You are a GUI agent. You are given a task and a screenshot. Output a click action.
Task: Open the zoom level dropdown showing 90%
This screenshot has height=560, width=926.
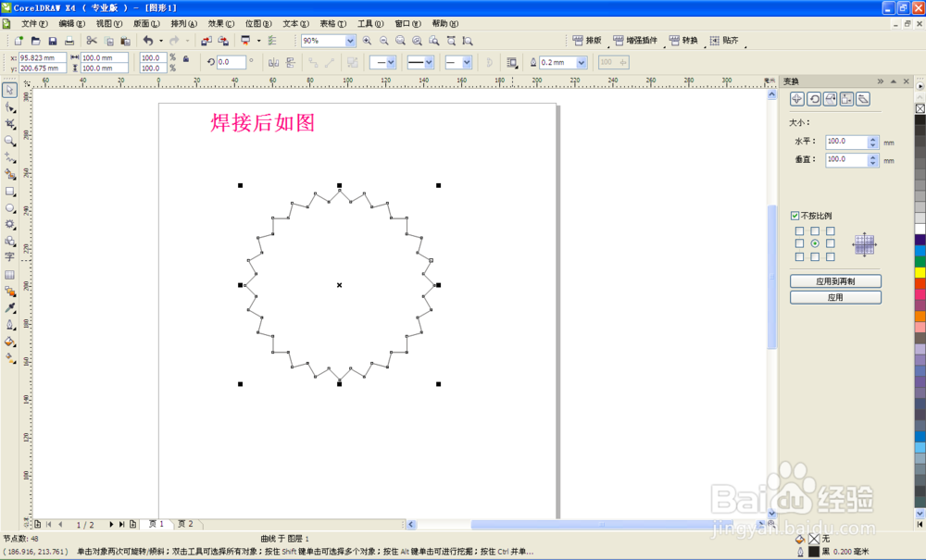tap(350, 41)
